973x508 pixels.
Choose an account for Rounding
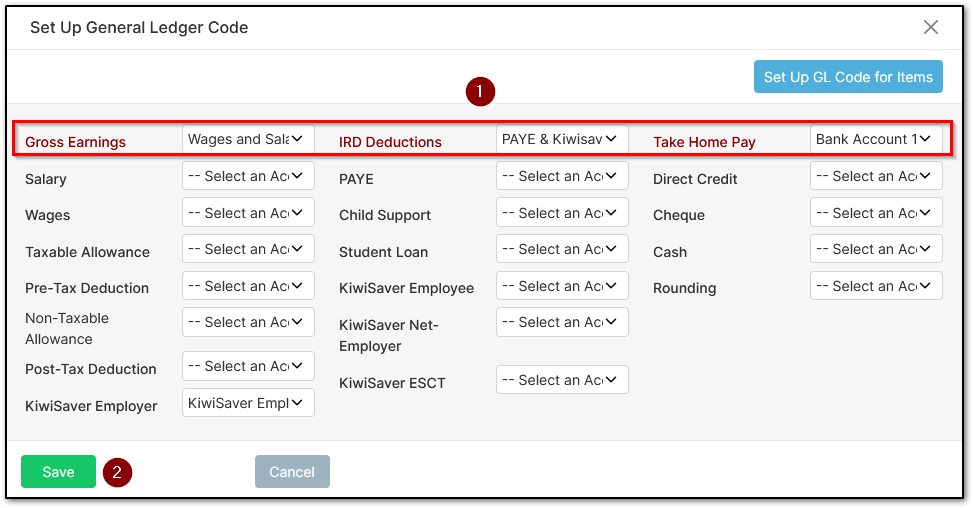coord(876,286)
